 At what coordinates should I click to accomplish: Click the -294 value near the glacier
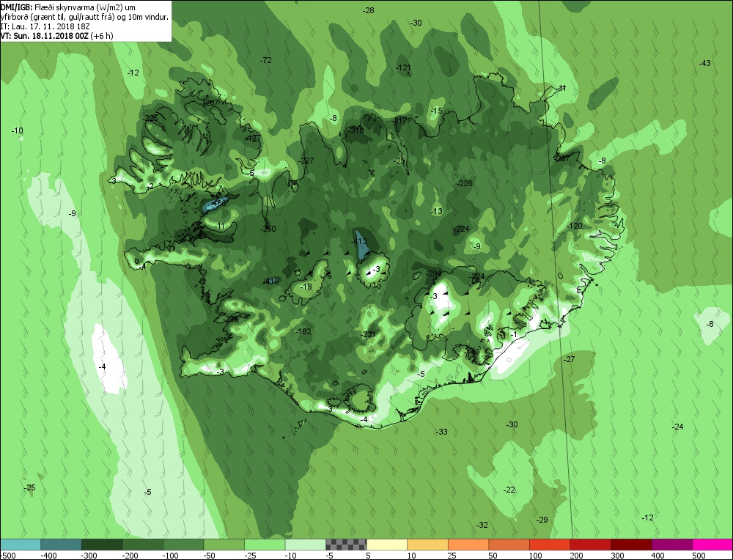[434, 273]
